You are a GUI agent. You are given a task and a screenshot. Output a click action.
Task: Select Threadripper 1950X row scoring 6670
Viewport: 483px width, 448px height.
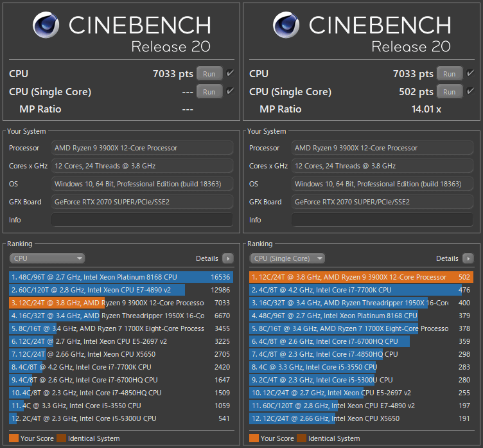(121, 316)
